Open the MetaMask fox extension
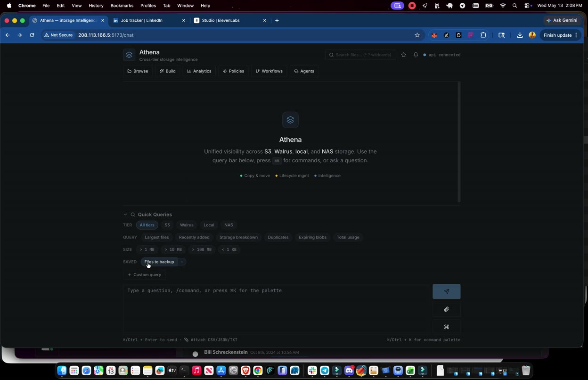 tap(434, 35)
